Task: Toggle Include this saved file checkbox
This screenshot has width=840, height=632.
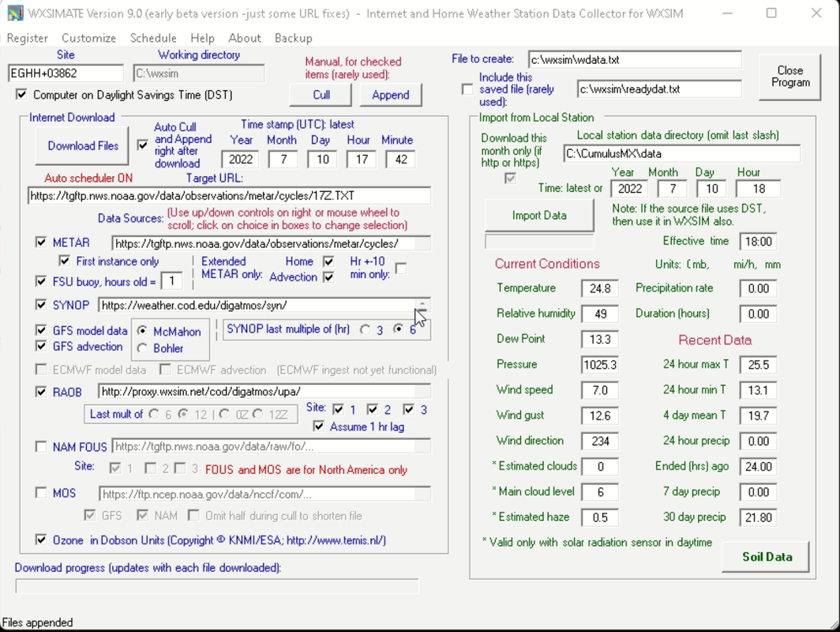Action: (x=467, y=89)
